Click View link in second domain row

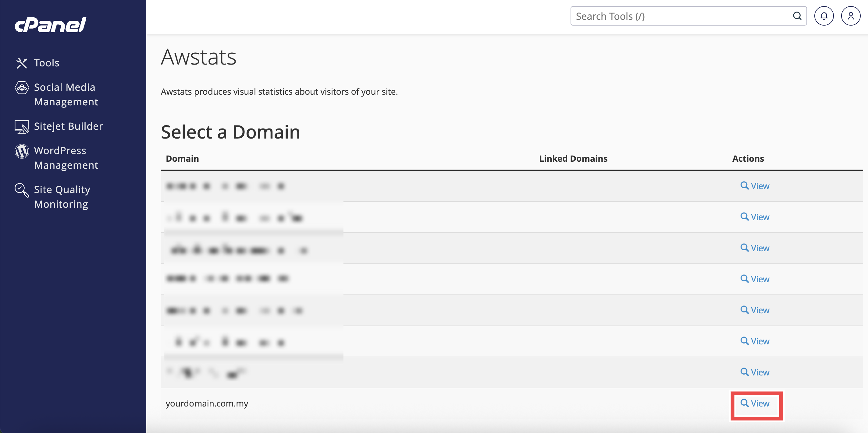tap(755, 217)
